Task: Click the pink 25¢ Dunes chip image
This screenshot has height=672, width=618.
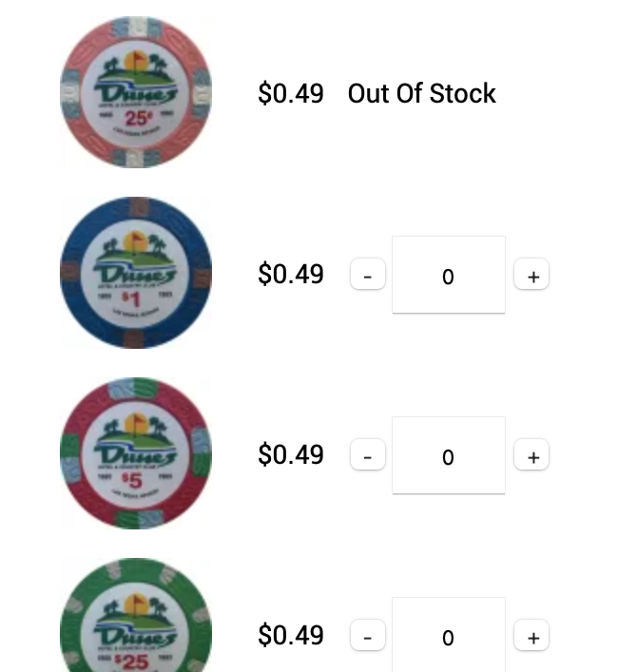Action: pyautogui.click(x=136, y=92)
